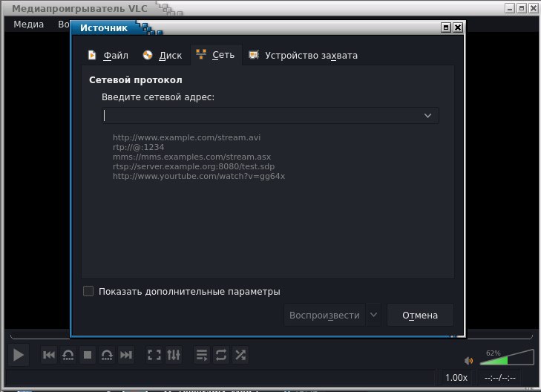The height and width of the screenshot is (392, 541).
Task: Step forward with the forward arrow icon
Action: [x=107, y=355]
